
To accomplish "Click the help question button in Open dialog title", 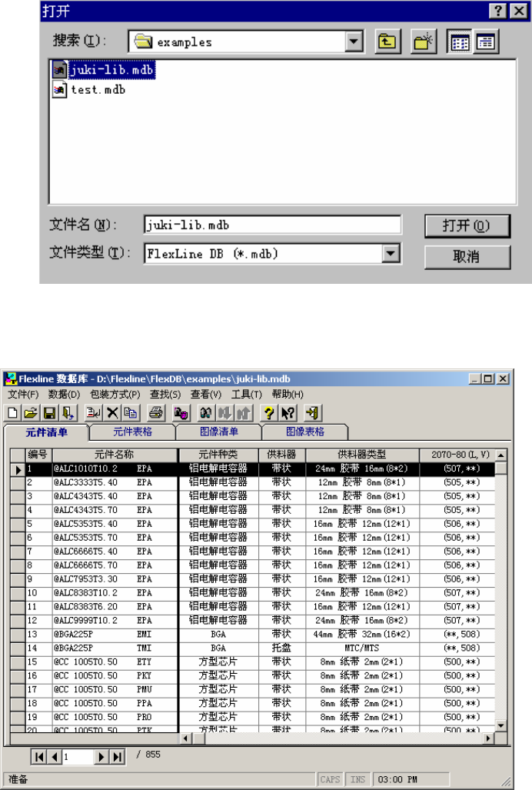I will tap(497, 11).
